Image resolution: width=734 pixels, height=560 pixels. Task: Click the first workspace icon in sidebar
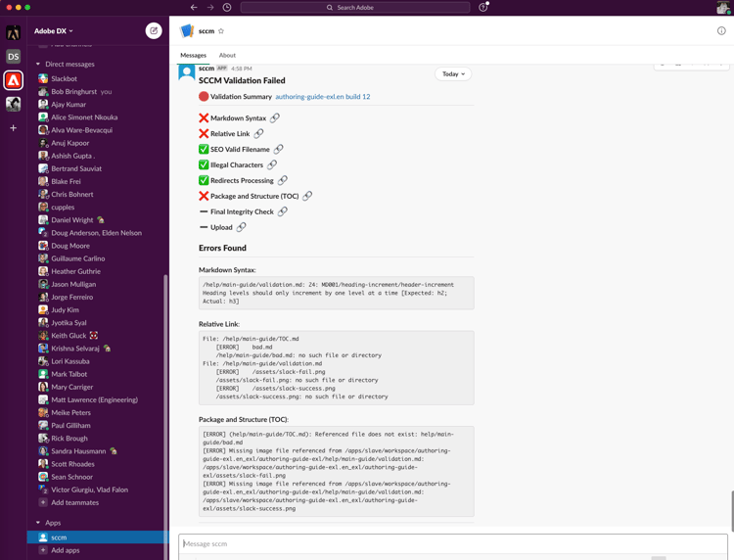[x=13, y=32]
